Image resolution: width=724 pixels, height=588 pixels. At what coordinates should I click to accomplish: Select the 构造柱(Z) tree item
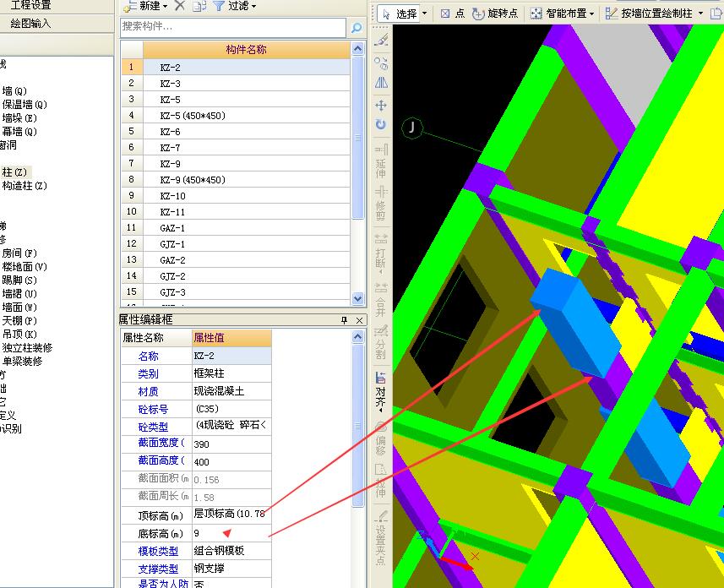point(24,186)
